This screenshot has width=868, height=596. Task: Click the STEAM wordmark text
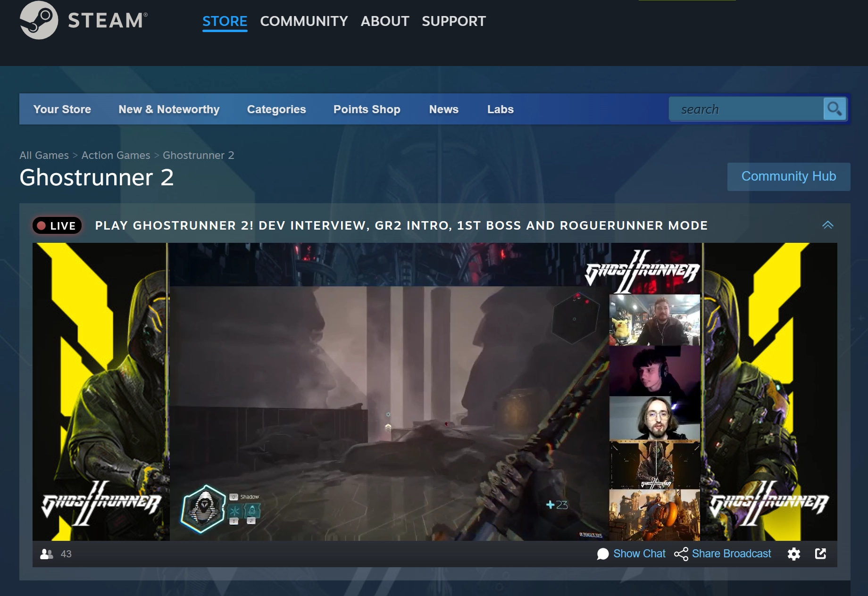click(x=108, y=21)
